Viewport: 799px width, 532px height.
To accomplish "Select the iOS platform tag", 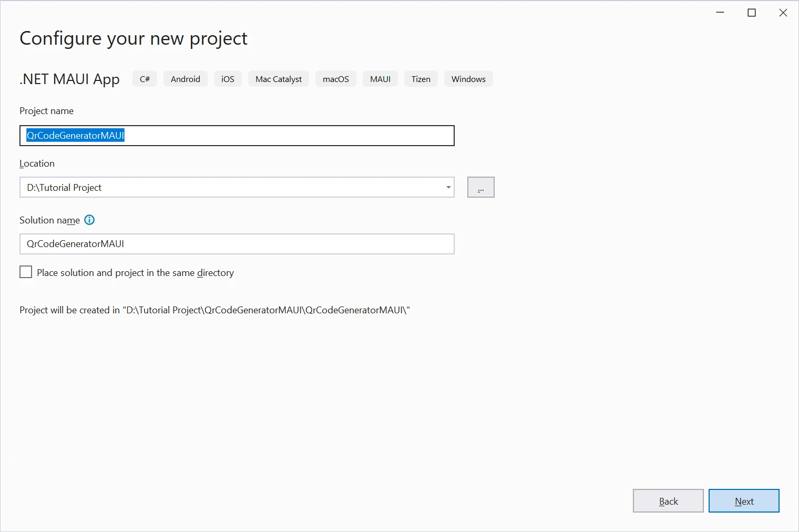I will (x=228, y=79).
